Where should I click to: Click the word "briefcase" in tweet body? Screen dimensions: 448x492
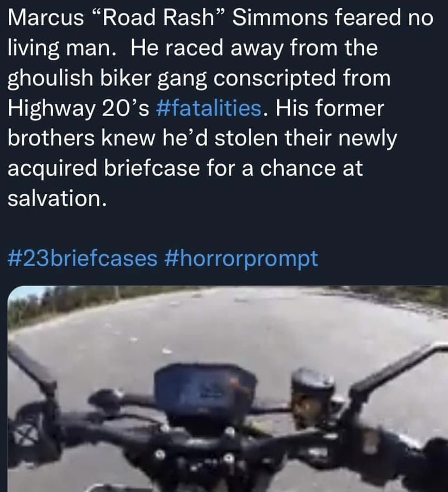152,168
